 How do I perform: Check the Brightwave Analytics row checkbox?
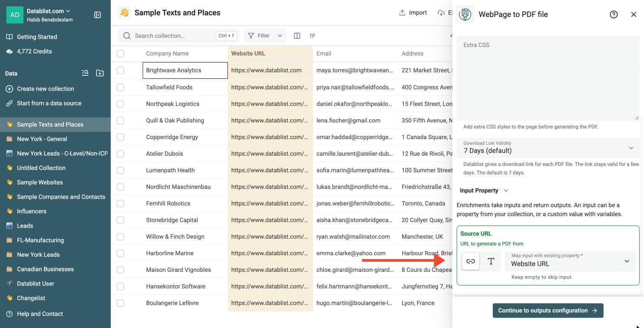(x=121, y=70)
